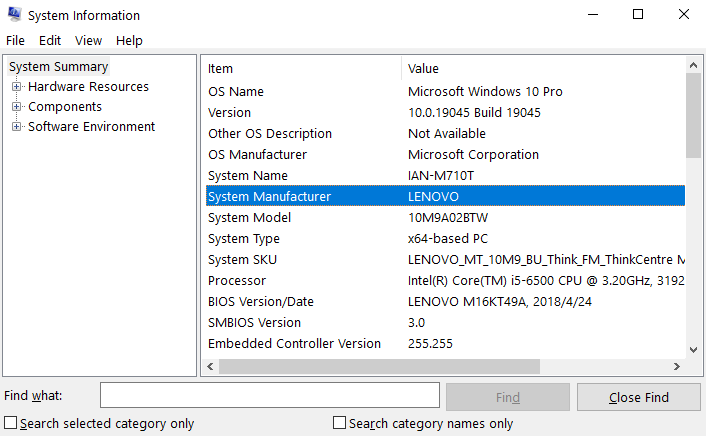Click the horizontal scrollbar left arrow
706x436 pixels.
click(210, 367)
